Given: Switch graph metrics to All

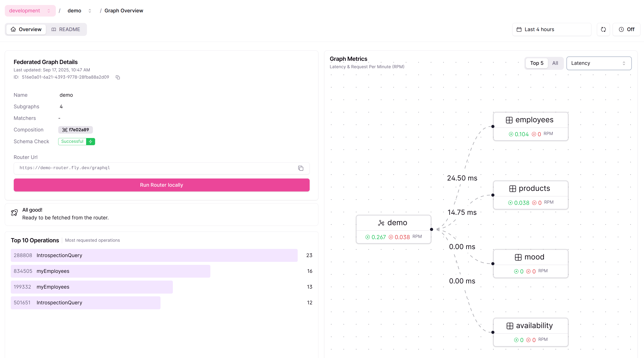Looking at the screenshot, I should tap(555, 63).
